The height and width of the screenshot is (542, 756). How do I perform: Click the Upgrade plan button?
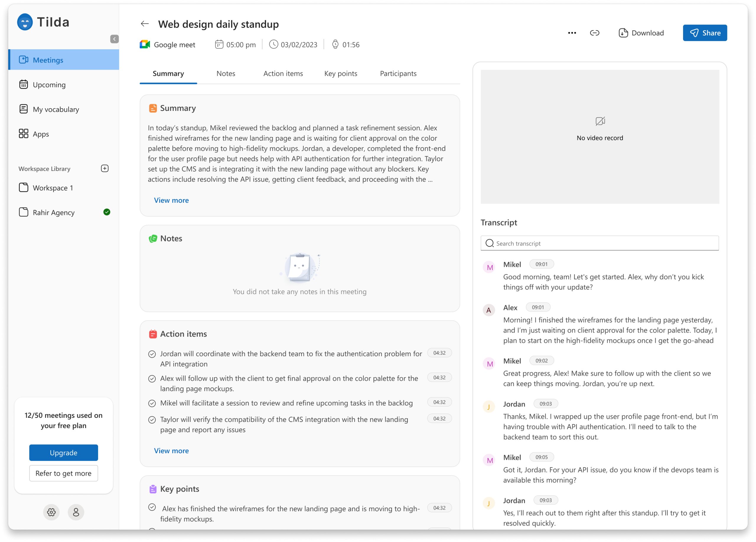coord(63,453)
